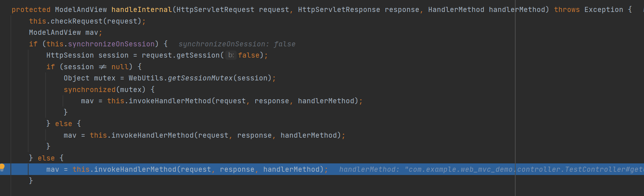Click the 'null' keyword in session check

pyautogui.click(x=120, y=67)
